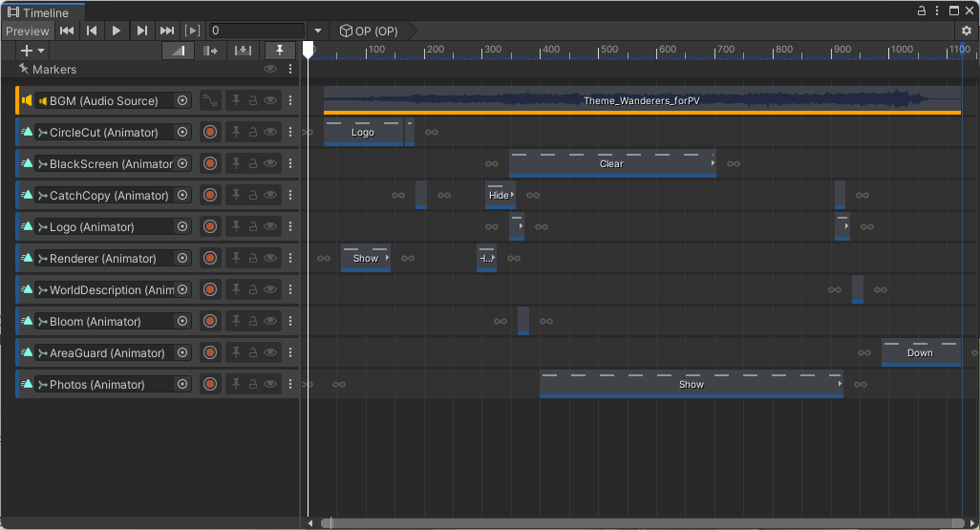Viewport: 980px width, 530px height.
Task: Click the OP (OP) breadcrumb
Action: click(370, 31)
